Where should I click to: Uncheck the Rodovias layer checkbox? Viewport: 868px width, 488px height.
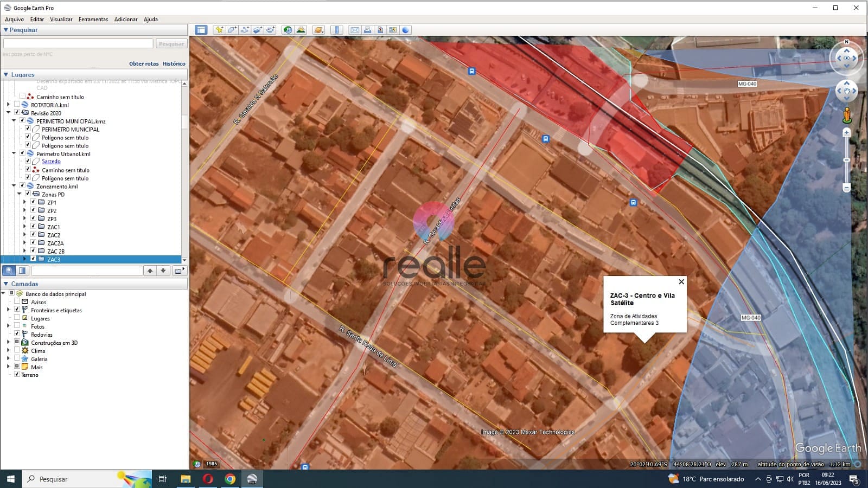(17, 334)
